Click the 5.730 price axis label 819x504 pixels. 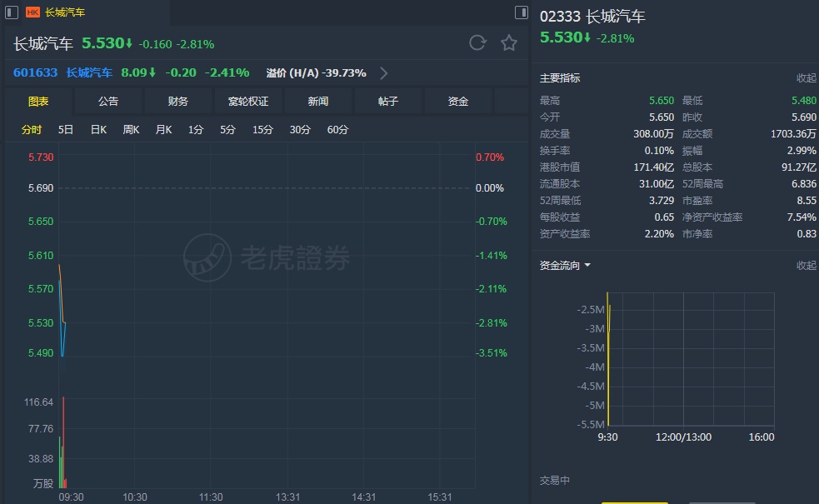pos(41,157)
